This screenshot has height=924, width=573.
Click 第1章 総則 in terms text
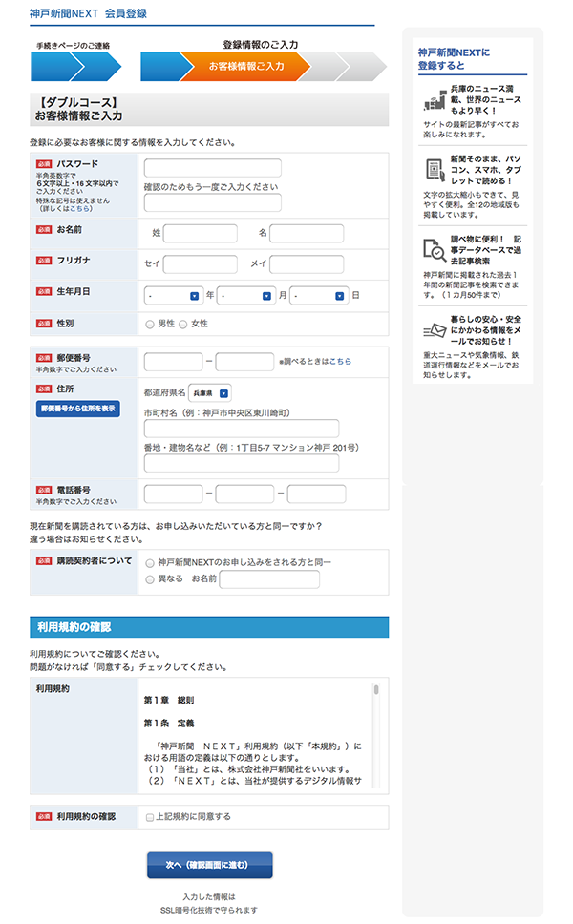(x=169, y=700)
